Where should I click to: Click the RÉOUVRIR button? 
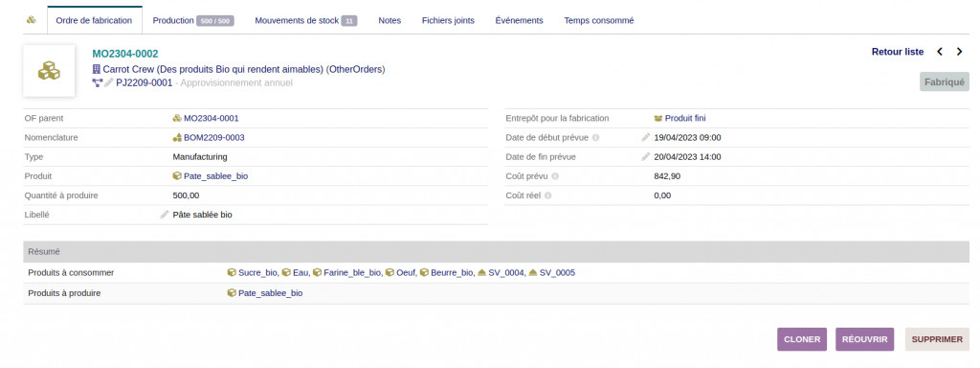(865, 339)
